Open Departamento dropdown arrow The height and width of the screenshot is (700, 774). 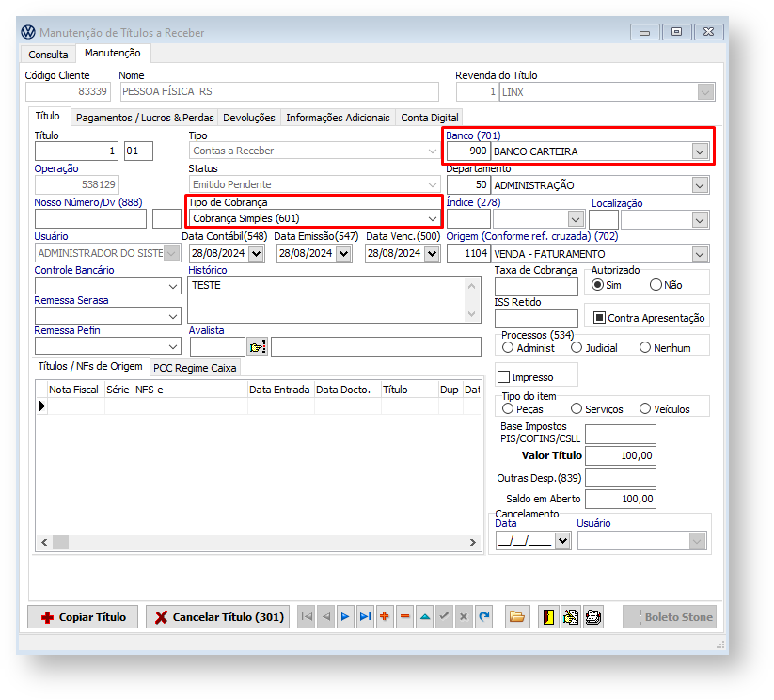700,185
